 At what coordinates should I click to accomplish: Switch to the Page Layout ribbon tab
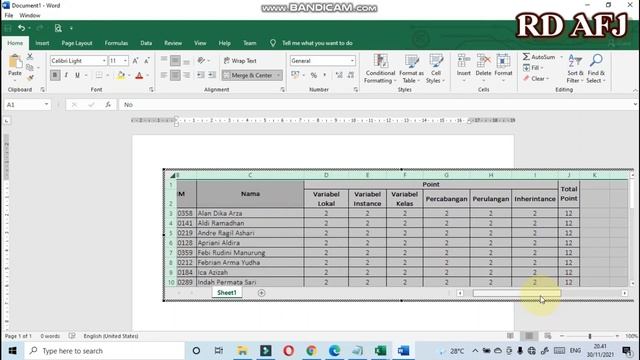click(77, 43)
